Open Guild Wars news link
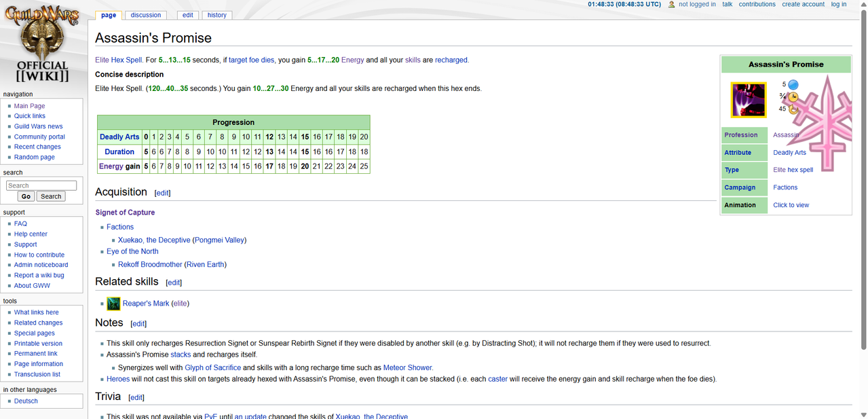The width and height of the screenshot is (868, 419). pyautogui.click(x=39, y=126)
